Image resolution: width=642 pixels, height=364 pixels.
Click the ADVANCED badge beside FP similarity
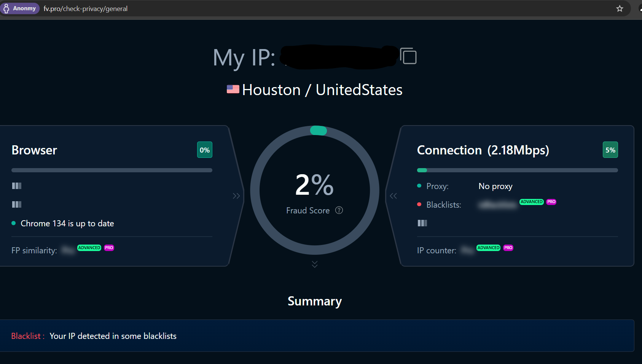click(89, 248)
